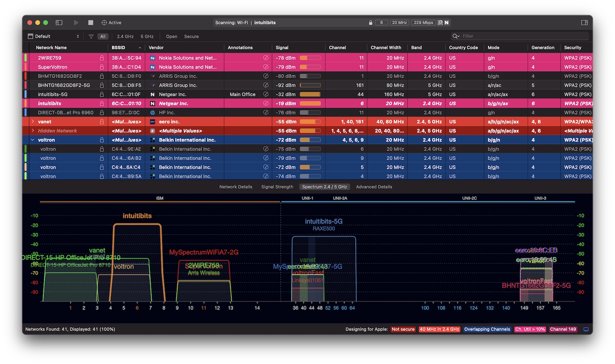Image resolution: width=615 pixels, height=364 pixels.
Task: Open the Active scan mode selector
Action: tap(111, 23)
